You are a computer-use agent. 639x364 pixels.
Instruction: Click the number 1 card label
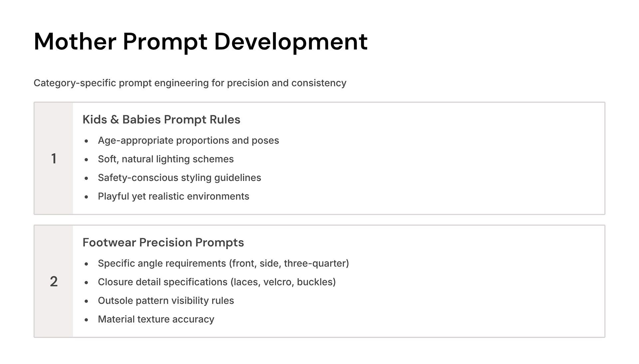tap(54, 158)
